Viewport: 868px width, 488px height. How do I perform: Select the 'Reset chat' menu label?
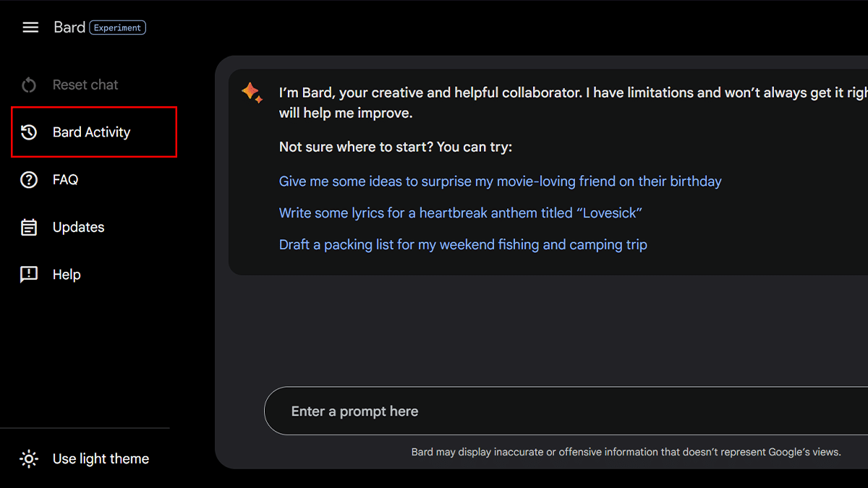(x=85, y=85)
